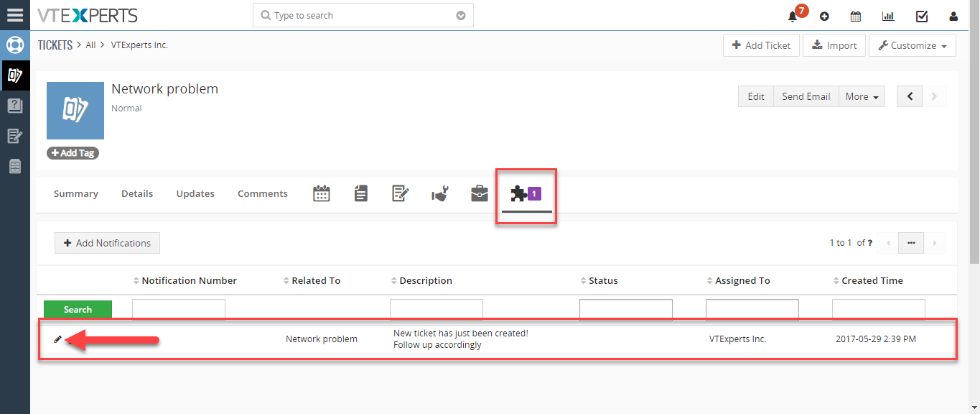Expand the More actions dropdown
This screenshot has width=980, height=414.
click(862, 96)
